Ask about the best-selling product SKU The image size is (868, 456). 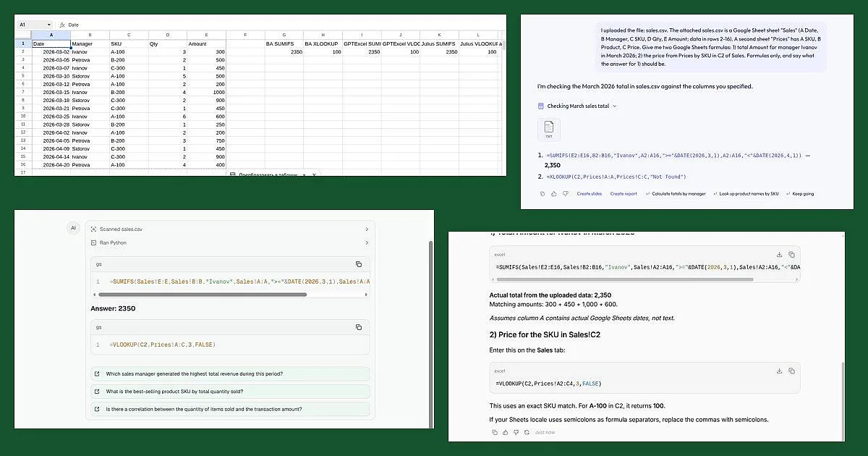[230, 392]
